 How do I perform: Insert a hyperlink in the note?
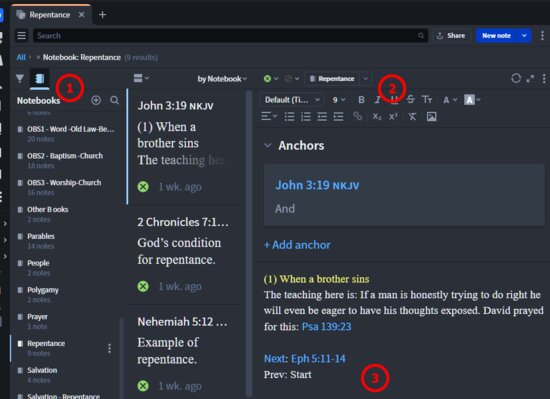tap(357, 116)
